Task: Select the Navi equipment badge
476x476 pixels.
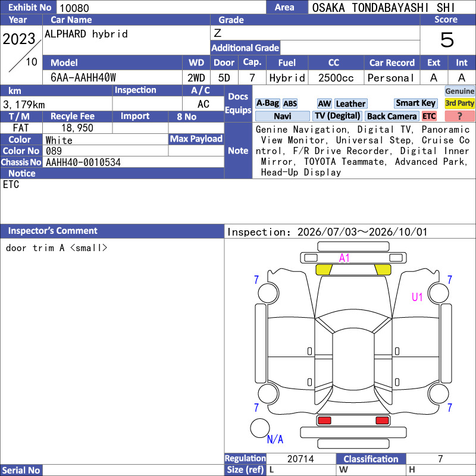Action: (x=282, y=116)
